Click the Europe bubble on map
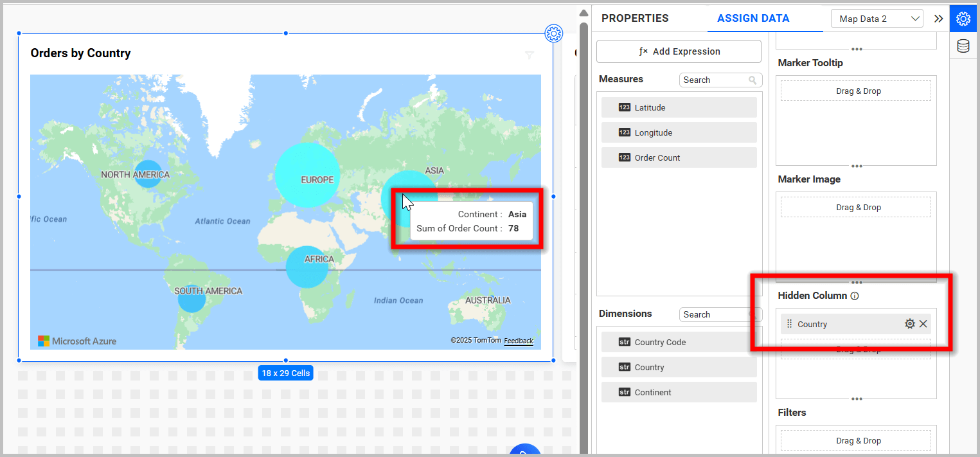 click(x=307, y=175)
